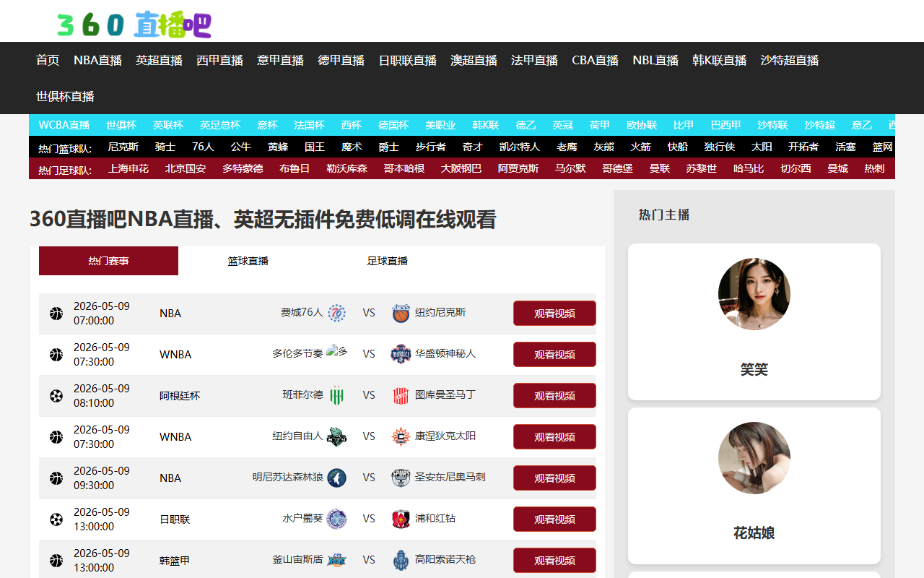Switch to the 热门赛事 tab

(x=108, y=261)
